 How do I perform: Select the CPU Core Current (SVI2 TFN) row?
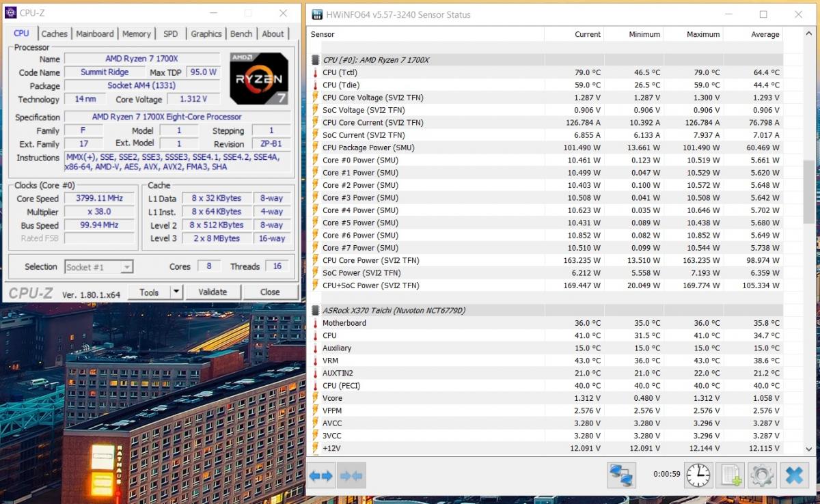[x=546, y=123]
